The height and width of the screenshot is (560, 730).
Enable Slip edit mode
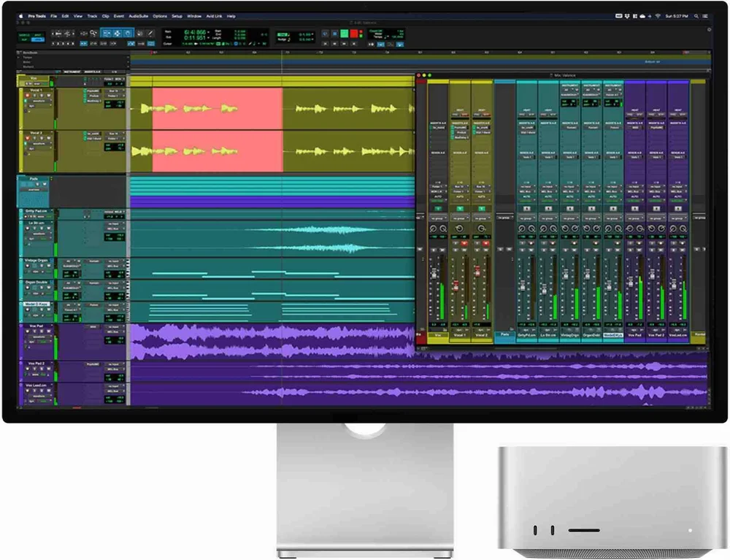click(24, 39)
